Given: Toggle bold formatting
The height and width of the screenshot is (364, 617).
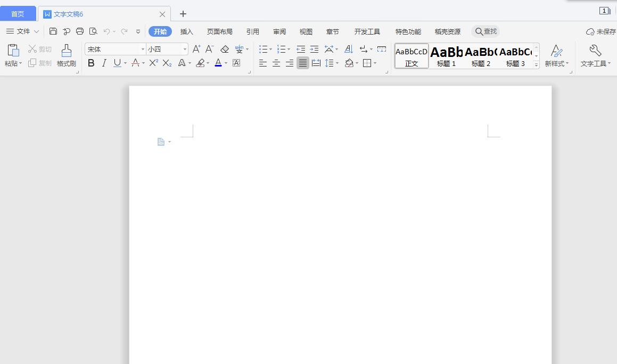Looking at the screenshot, I should pyautogui.click(x=91, y=63).
